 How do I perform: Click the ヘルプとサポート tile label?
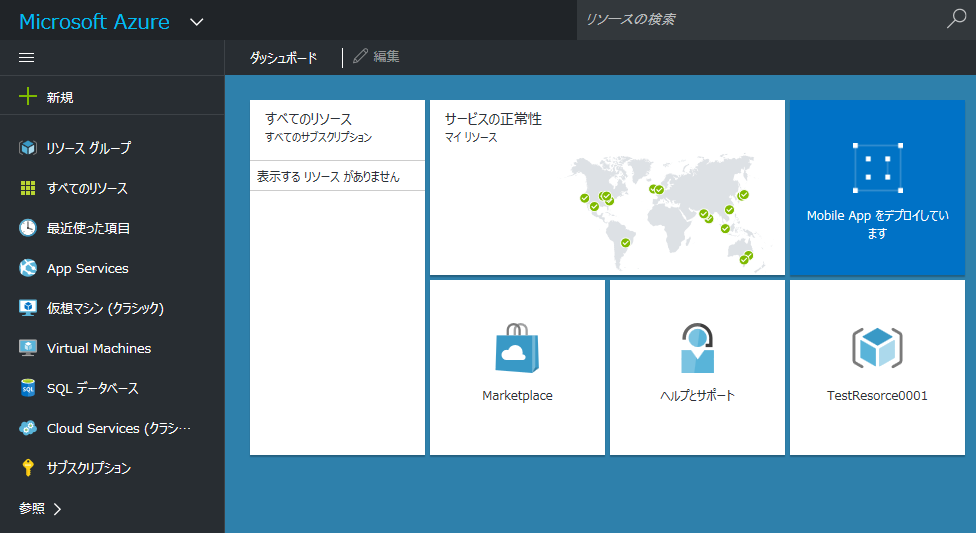[x=697, y=395]
